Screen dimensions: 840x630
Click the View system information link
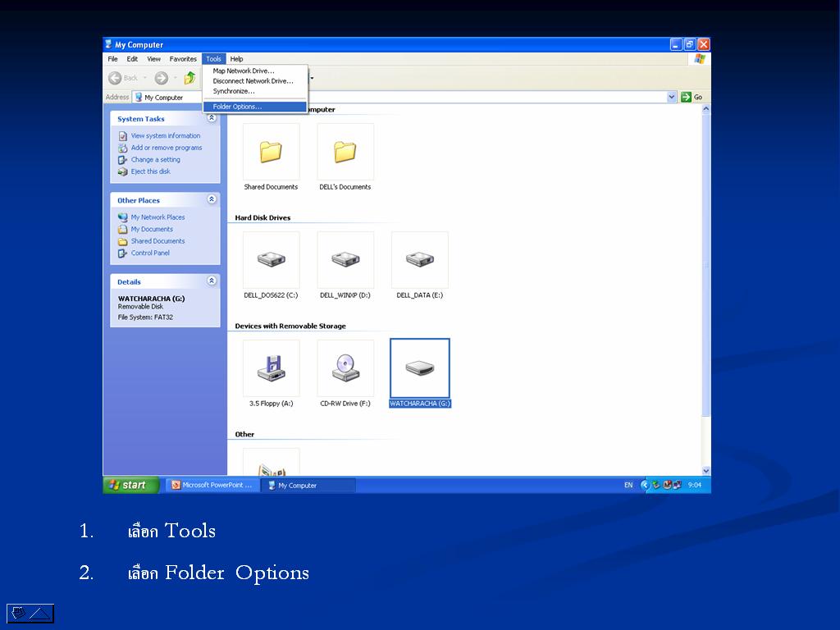point(165,136)
